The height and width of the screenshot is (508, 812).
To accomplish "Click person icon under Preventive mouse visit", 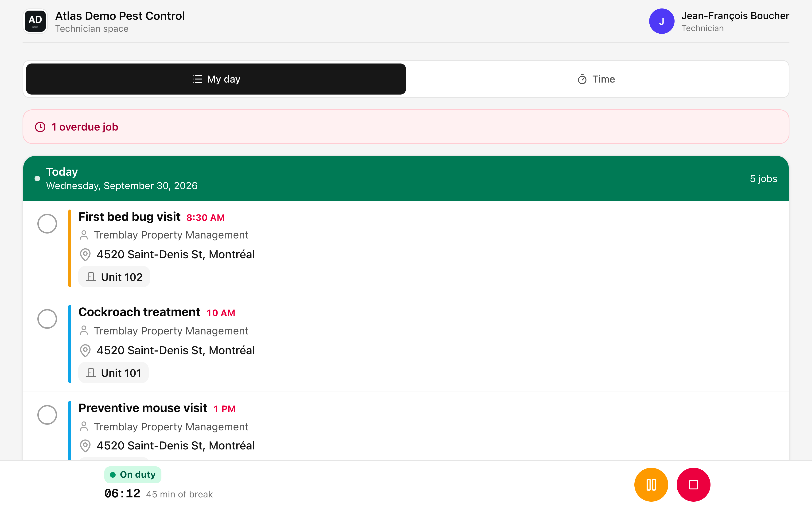I will (x=84, y=427).
